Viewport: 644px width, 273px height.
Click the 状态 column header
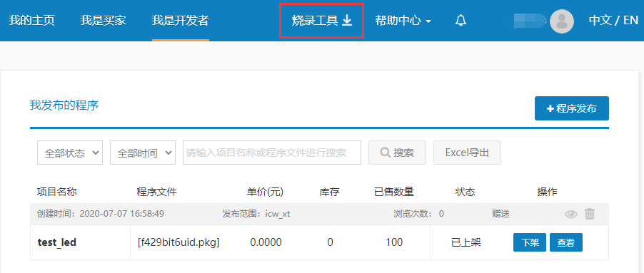[x=465, y=192]
